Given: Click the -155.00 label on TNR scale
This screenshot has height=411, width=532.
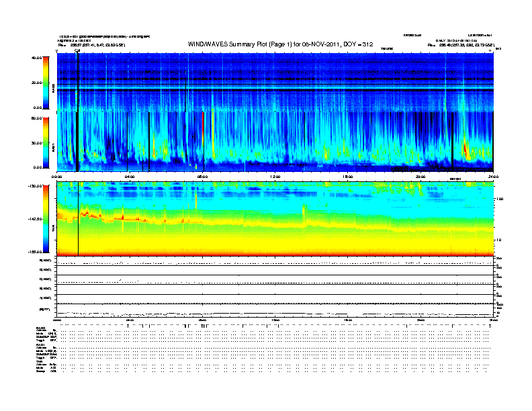Looking at the screenshot, I should 36,252.
